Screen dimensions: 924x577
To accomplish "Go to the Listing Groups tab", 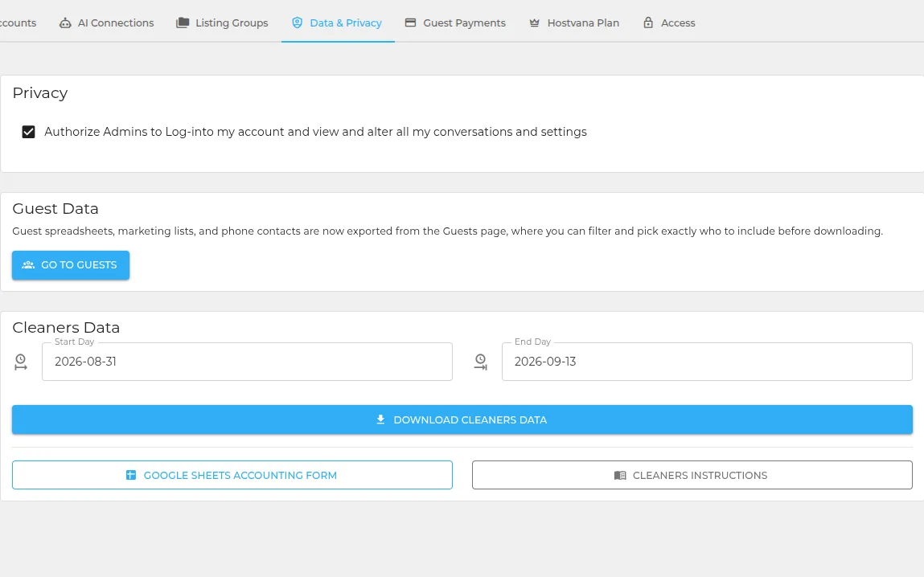I will tap(222, 23).
